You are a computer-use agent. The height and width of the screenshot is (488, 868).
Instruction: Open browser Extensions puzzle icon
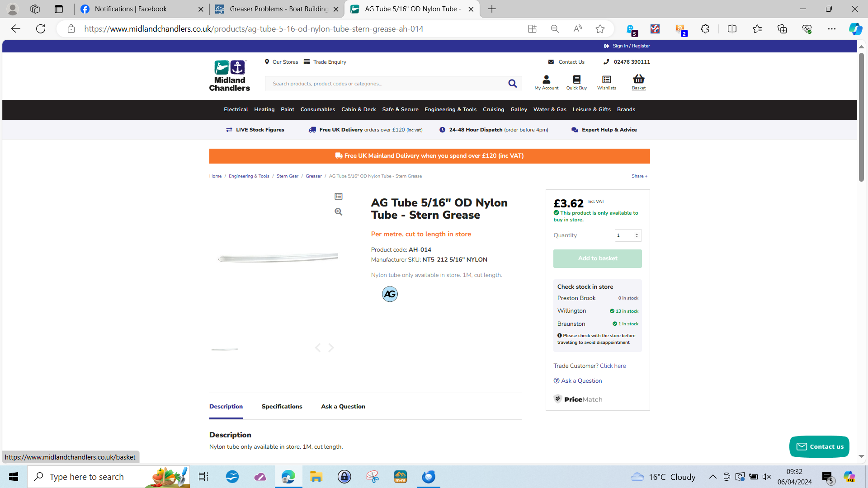705,29
